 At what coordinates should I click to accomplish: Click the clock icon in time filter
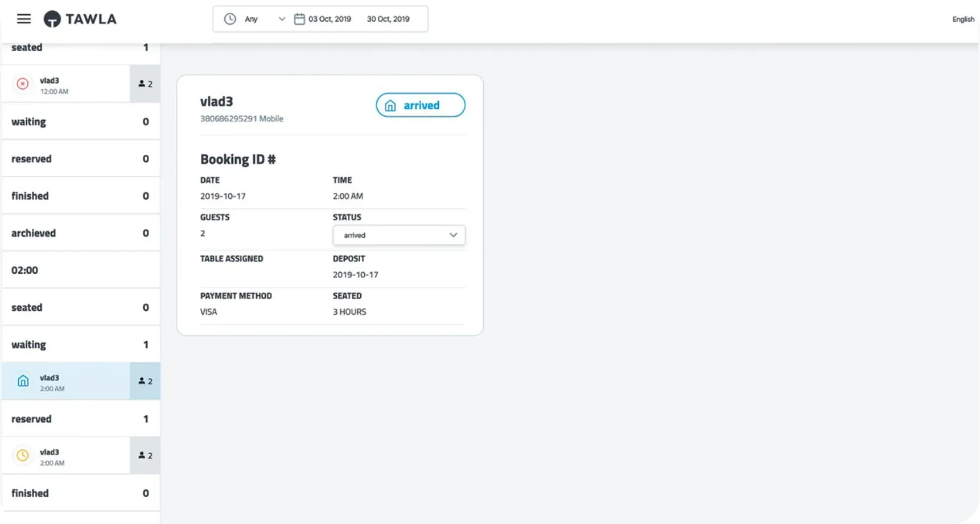(230, 19)
